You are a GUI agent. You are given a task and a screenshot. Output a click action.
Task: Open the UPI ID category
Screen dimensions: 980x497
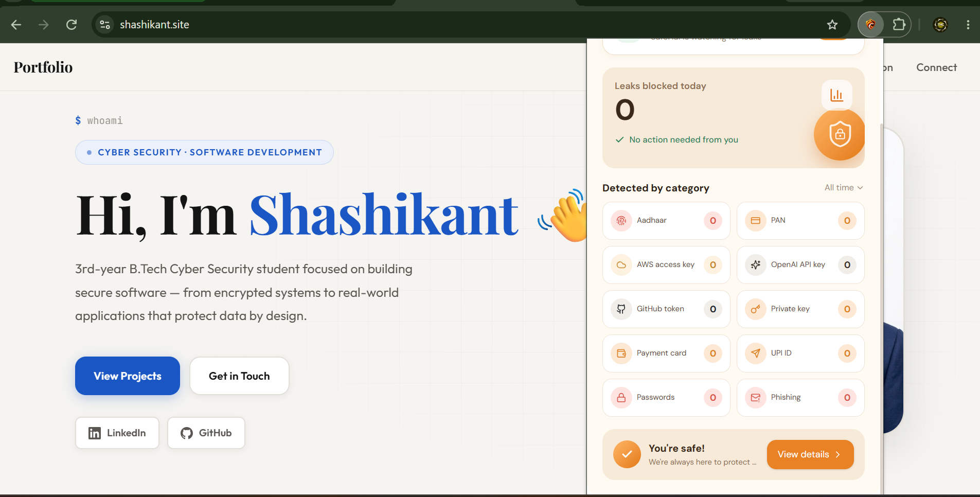(x=800, y=353)
